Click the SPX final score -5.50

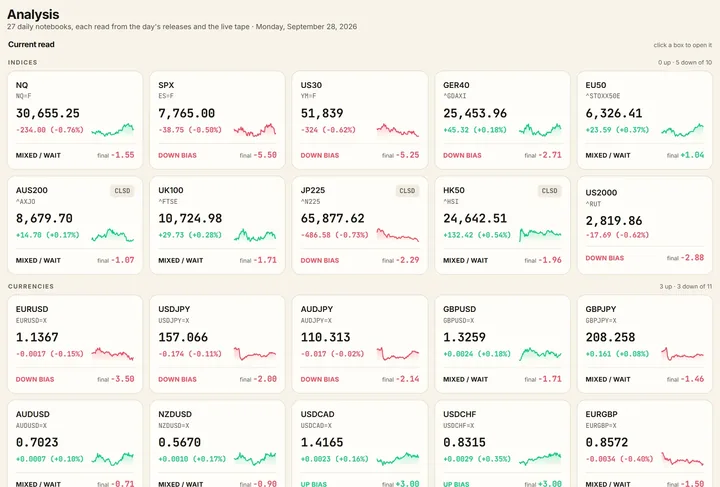264,155
